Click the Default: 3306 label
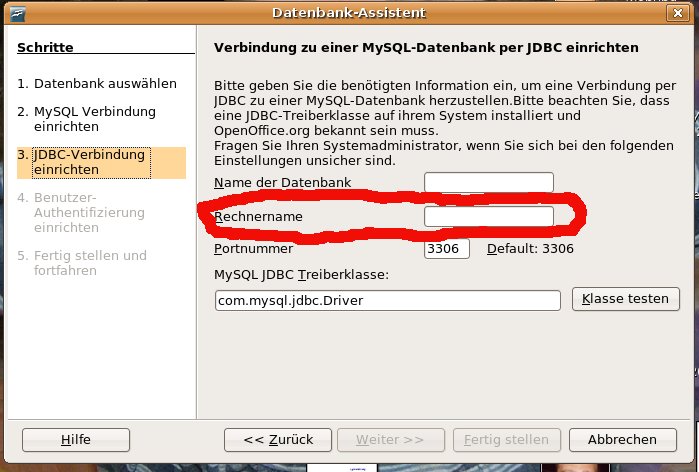The width and height of the screenshot is (699, 472). click(x=530, y=249)
